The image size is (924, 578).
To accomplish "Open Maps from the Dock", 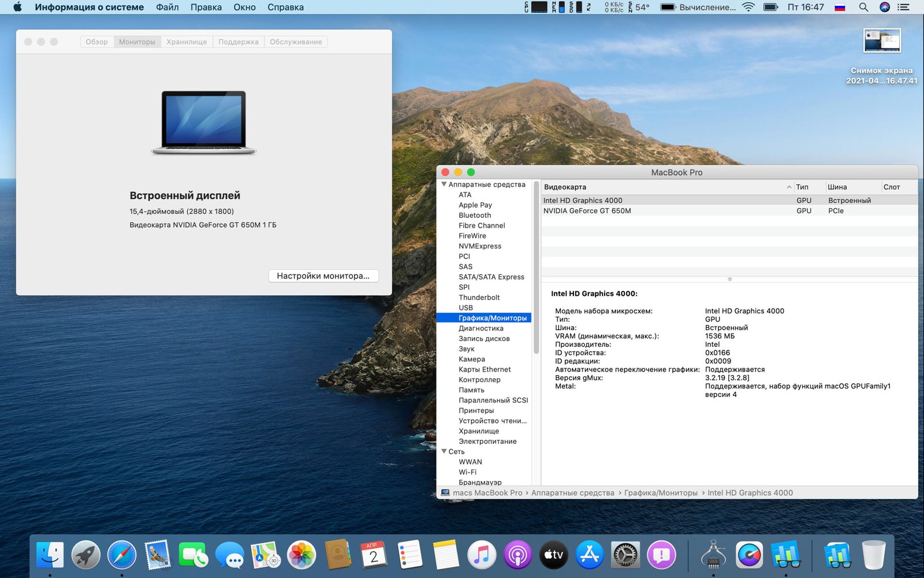I will point(266,555).
